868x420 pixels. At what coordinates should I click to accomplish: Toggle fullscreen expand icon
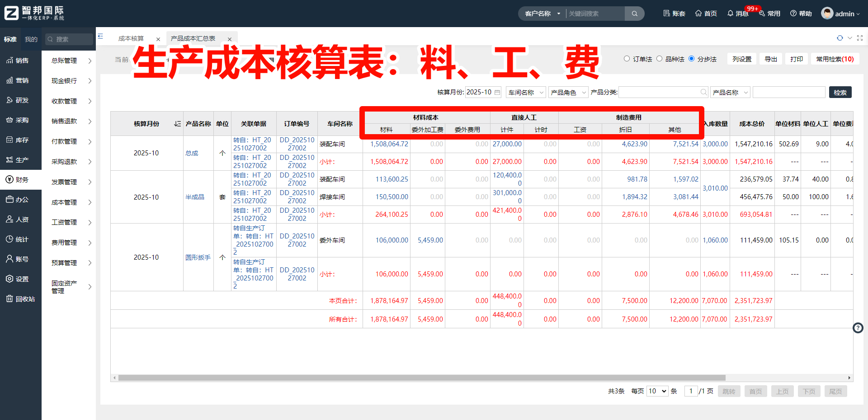[860, 38]
